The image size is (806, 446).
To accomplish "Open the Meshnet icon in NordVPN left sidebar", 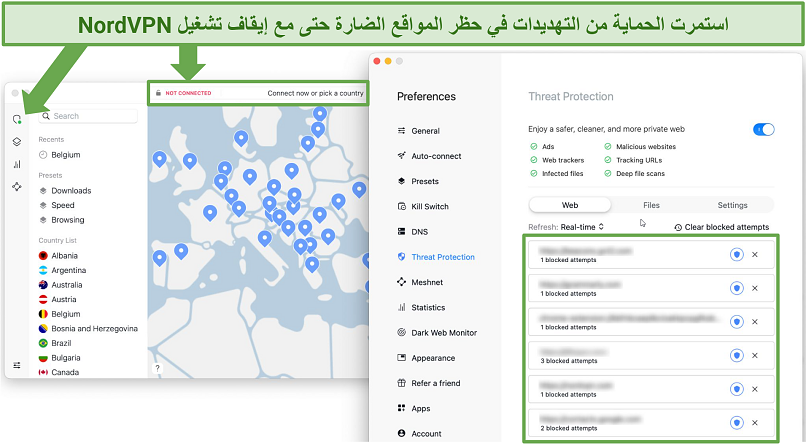I will point(17,187).
